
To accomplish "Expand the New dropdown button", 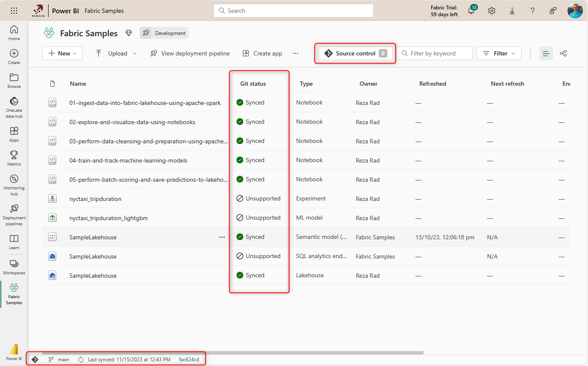I will click(x=62, y=53).
